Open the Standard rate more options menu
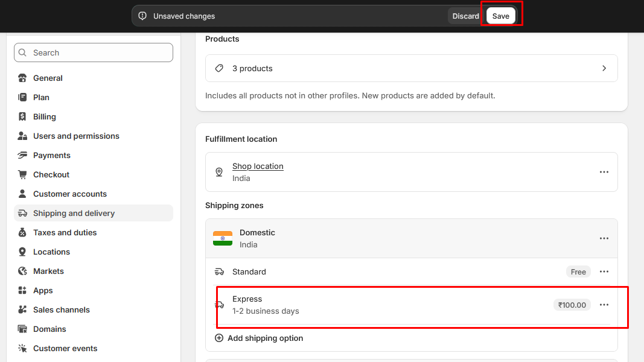Image resolution: width=644 pixels, height=362 pixels. click(x=604, y=271)
